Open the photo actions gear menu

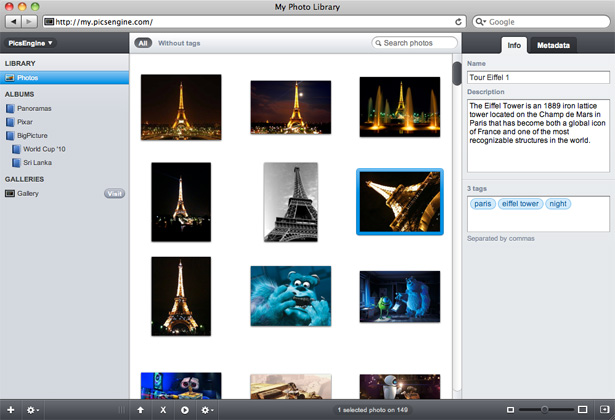click(207, 410)
